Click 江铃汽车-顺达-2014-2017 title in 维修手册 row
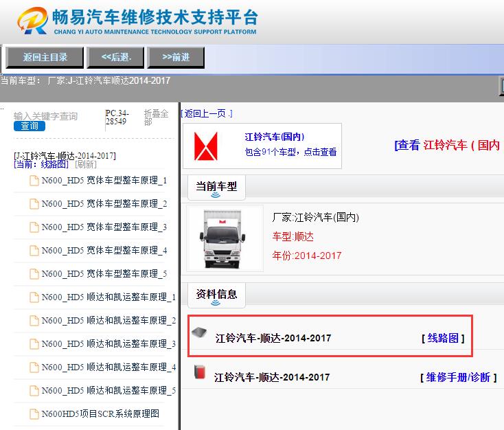 (272, 377)
